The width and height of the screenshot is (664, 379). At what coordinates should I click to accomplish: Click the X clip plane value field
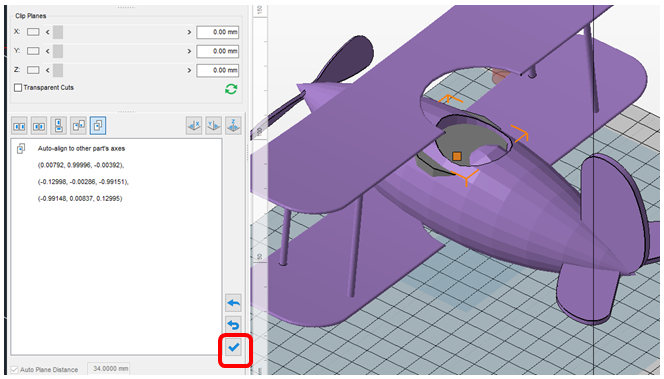point(218,32)
